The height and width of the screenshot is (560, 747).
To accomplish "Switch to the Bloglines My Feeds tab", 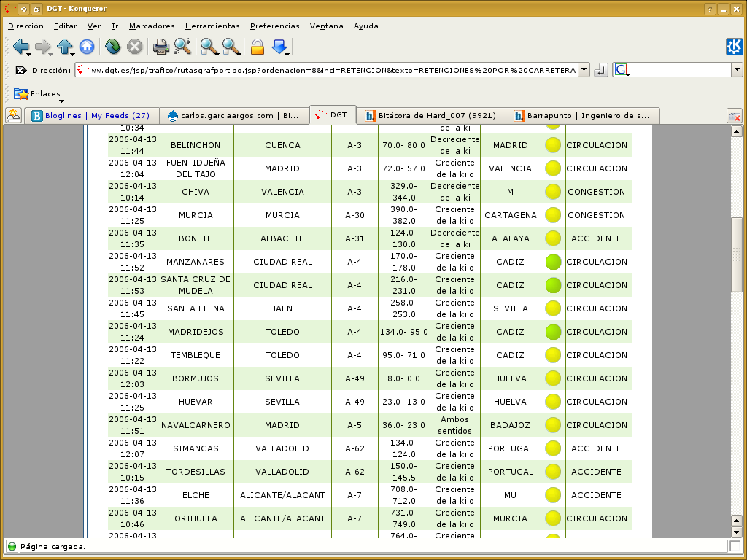I will pyautogui.click(x=90, y=116).
